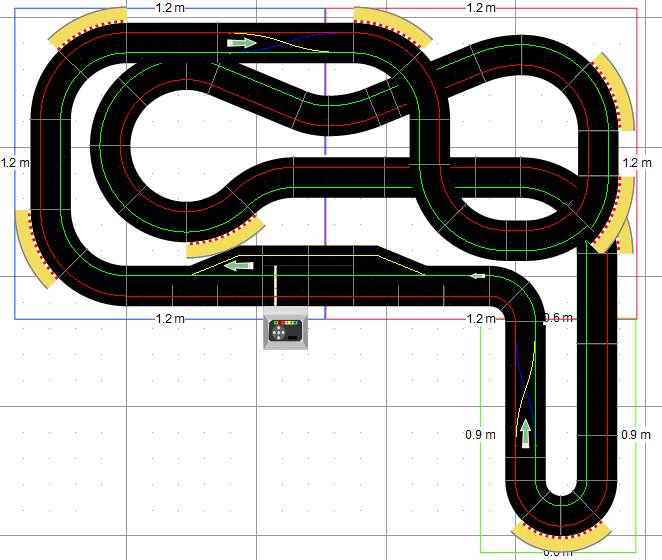Select the white start/finish line on the bottom straight
The width and height of the screenshot is (662, 560).
tap(276, 283)
